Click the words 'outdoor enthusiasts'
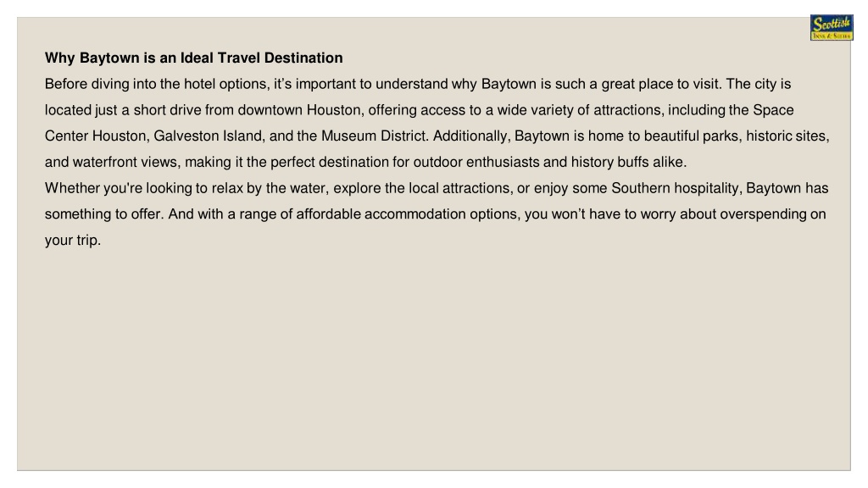 click(x=476, y=162)
